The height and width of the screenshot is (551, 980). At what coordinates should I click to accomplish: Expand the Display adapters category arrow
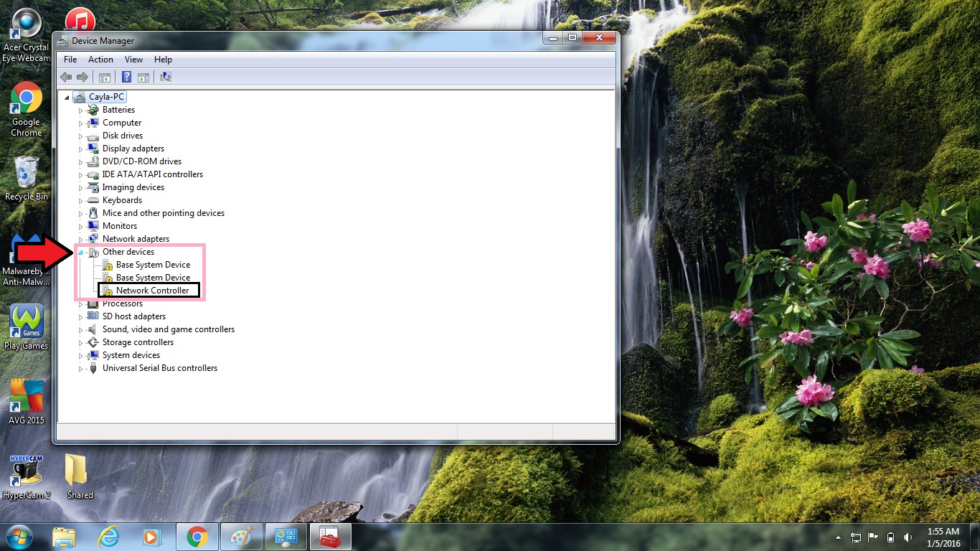(81, 149)
